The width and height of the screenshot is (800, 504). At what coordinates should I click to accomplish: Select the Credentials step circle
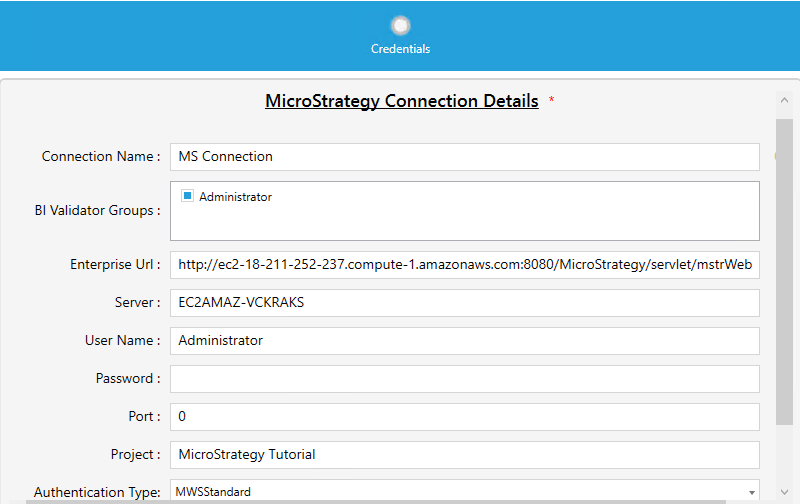click(401, 26)
